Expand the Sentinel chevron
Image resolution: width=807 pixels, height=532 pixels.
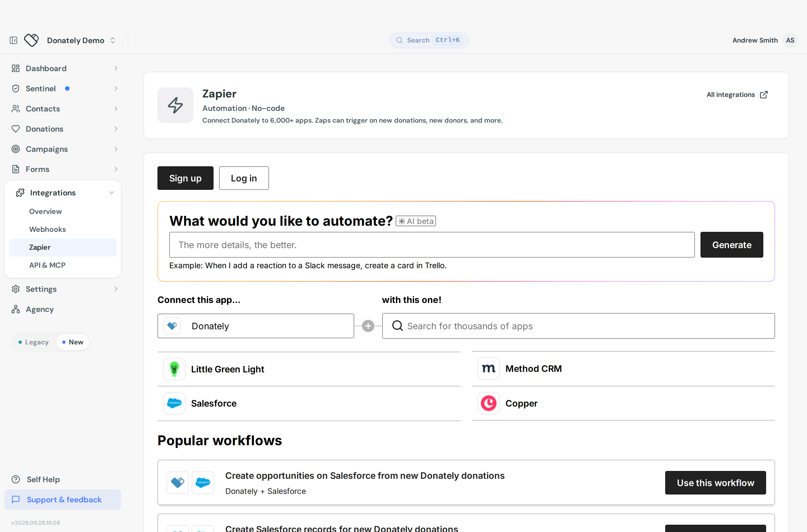pyautogui.click(x=116, y=88)
